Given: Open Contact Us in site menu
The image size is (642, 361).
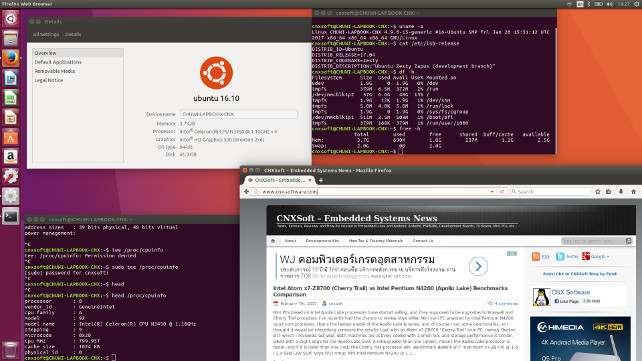Looking at the screenshot, I should point(423,241).
